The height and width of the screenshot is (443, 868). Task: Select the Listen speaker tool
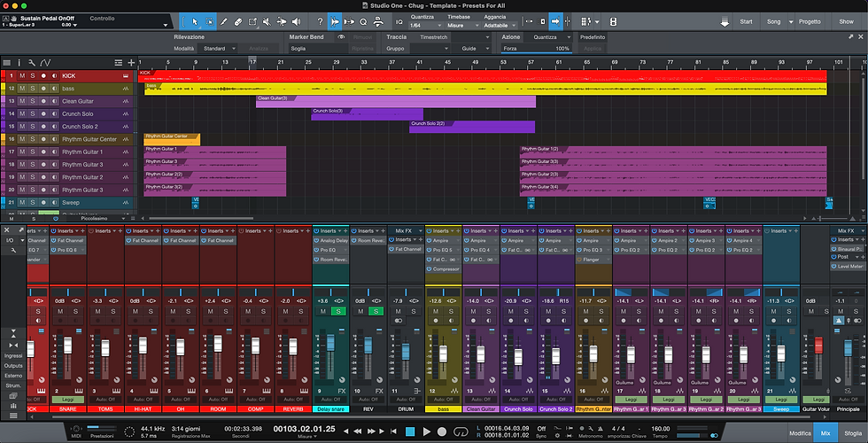[x=296, y=21]
